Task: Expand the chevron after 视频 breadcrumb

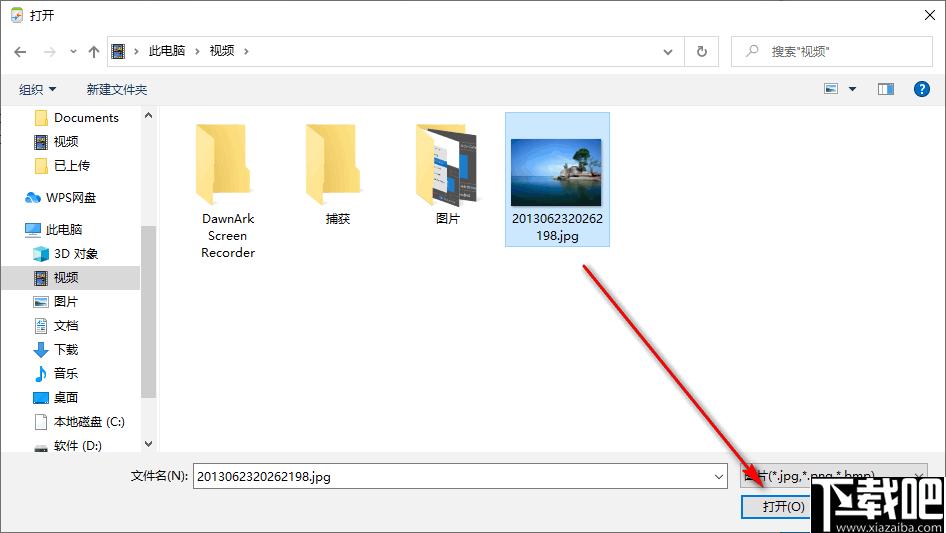Action: (x=246, y=51)
